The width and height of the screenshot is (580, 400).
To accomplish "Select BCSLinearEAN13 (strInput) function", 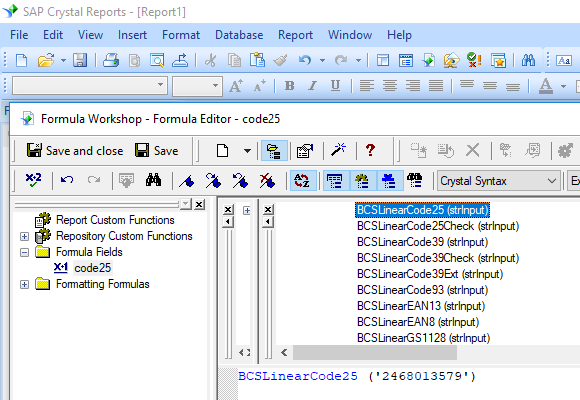I will 421,306.
